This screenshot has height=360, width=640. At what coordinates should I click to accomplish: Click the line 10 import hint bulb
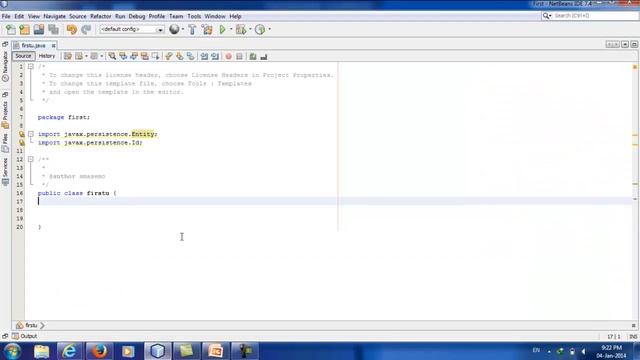(x=21, y=142)
